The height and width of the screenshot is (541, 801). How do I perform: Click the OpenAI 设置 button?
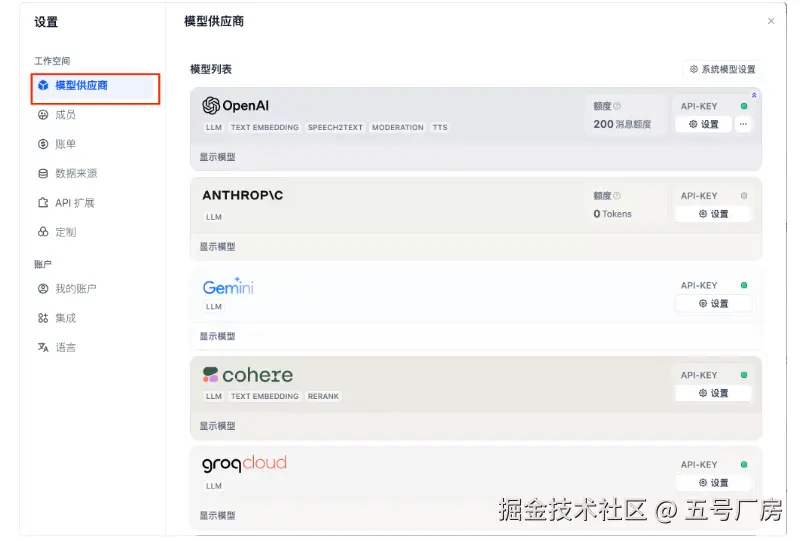tap(703, 124)
